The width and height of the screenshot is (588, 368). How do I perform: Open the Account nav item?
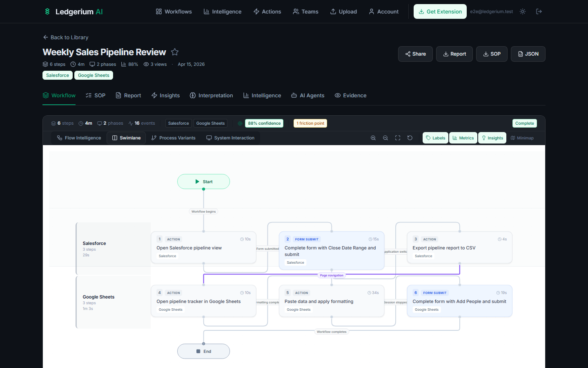point(384,11)
